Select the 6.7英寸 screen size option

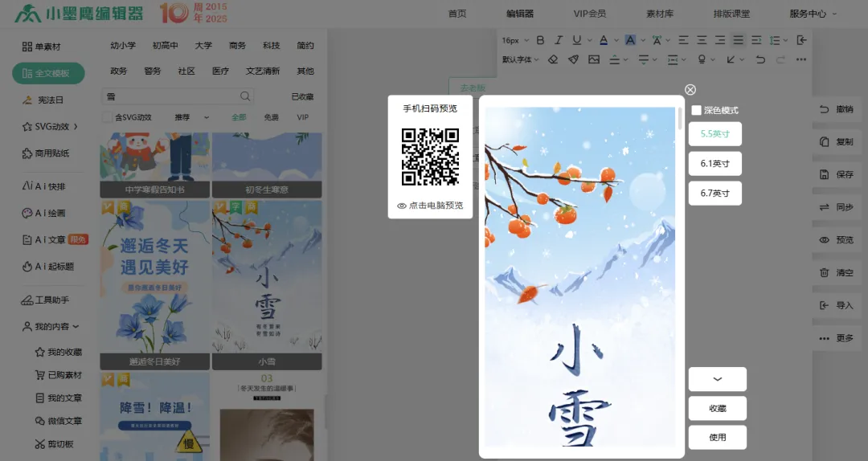(x=714, y=194)
